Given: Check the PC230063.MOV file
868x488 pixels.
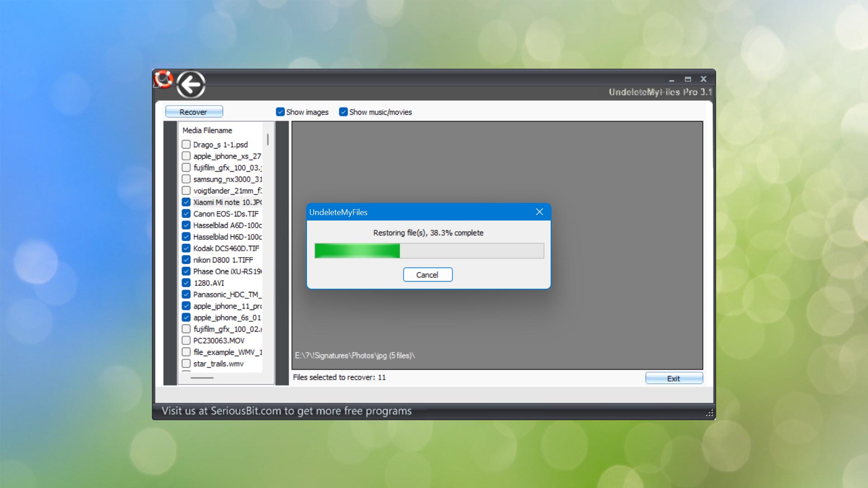Looking at the screenshot, I should [x=186, y=340].
